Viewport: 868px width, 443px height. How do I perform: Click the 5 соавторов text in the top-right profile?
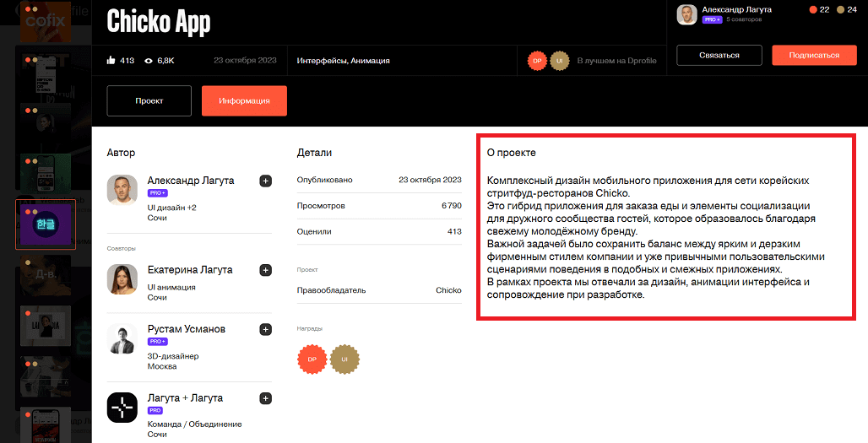click(744, 19)
